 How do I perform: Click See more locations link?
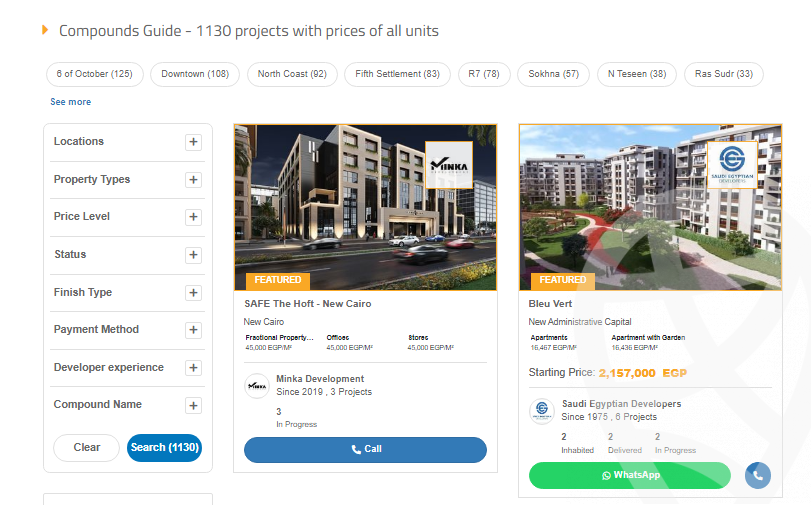pyautogui.click(x=70, y=102)
